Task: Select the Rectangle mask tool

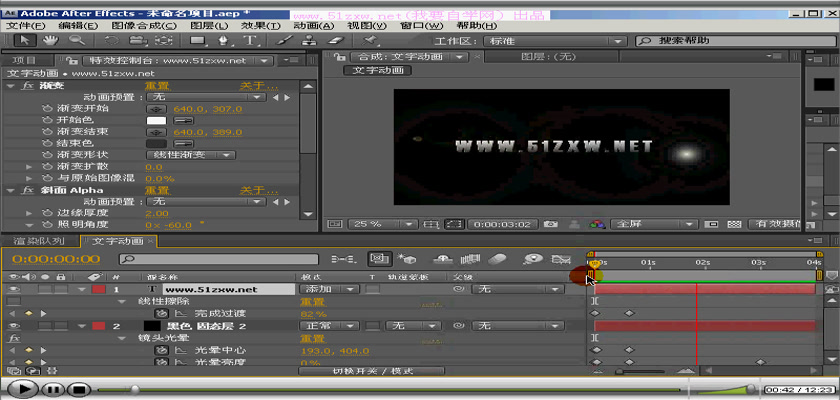Action: tap(198, 40)
